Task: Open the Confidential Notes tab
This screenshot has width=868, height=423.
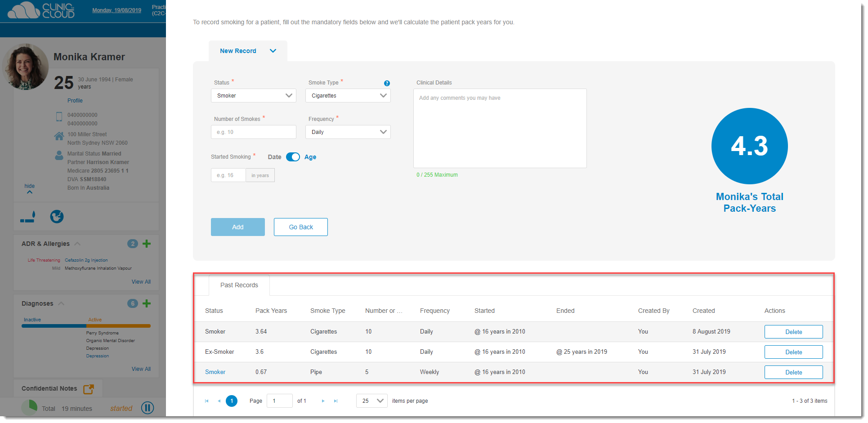Action: pyautogui.click(x=49, y=388)
